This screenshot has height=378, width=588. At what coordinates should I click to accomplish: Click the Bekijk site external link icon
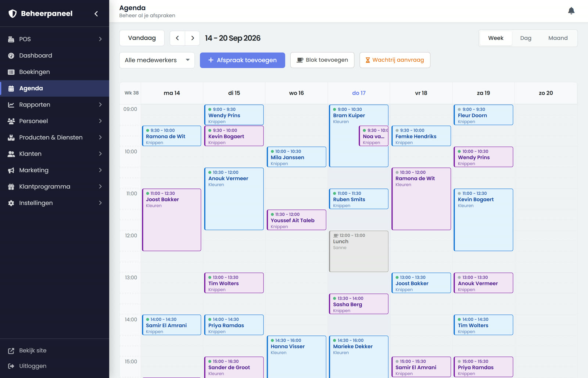(11, 351)
